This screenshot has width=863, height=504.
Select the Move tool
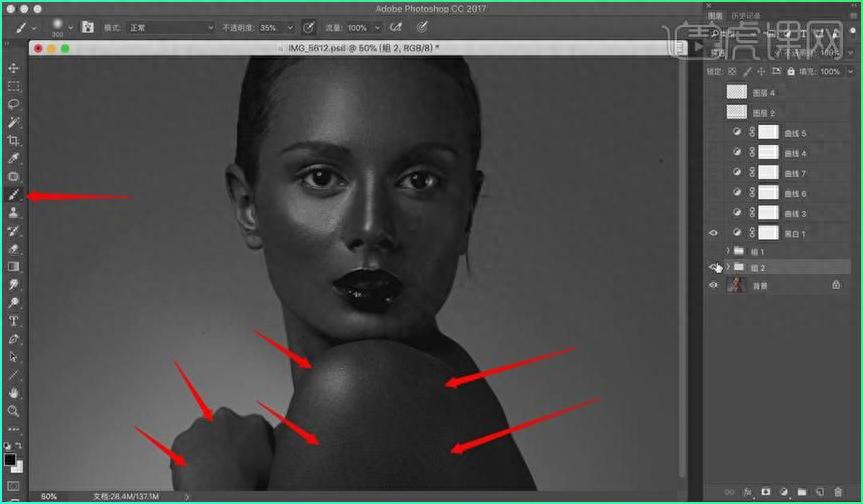point(14,68)
